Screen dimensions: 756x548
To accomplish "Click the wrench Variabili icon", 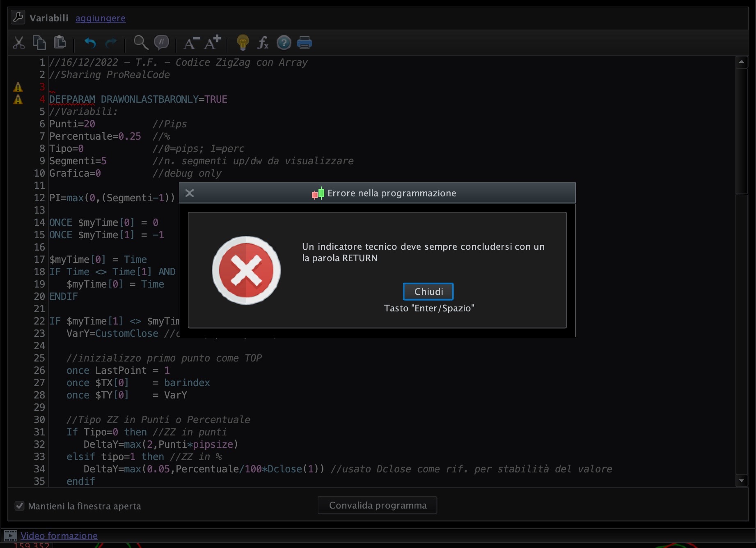I will 18,18.
